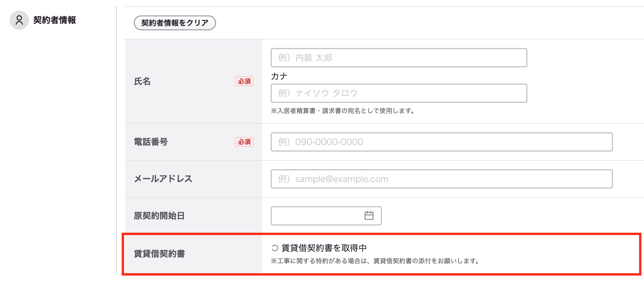Screen dimensions: 644x281
Task: Focus the name field 例）内装 太郎
Action: point(399,57)
